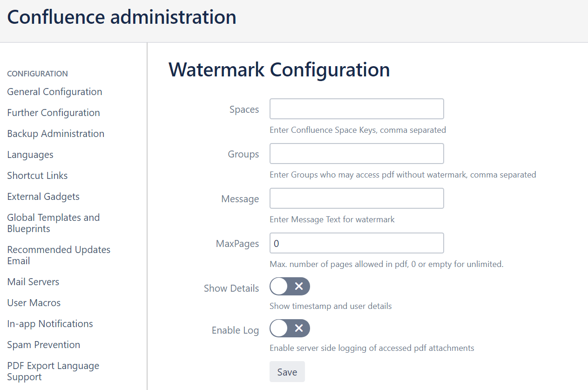
Task: Go to Further Configuration
Action: coord(54,113)
